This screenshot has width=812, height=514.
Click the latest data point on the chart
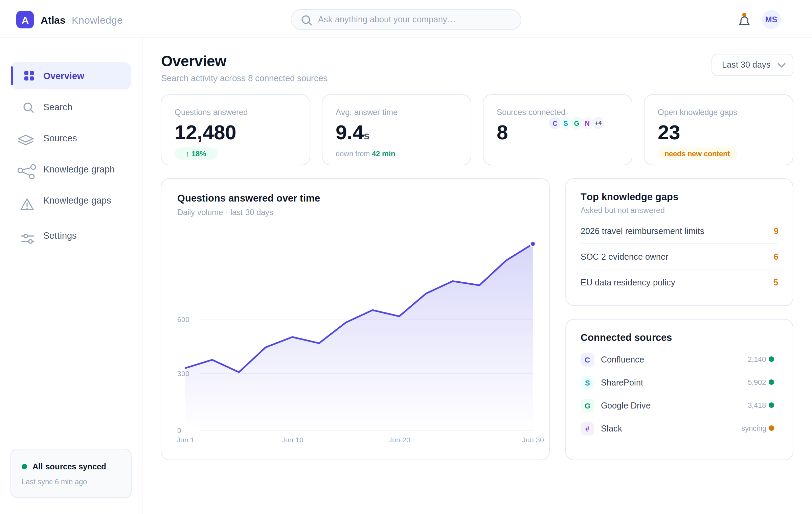533,244
